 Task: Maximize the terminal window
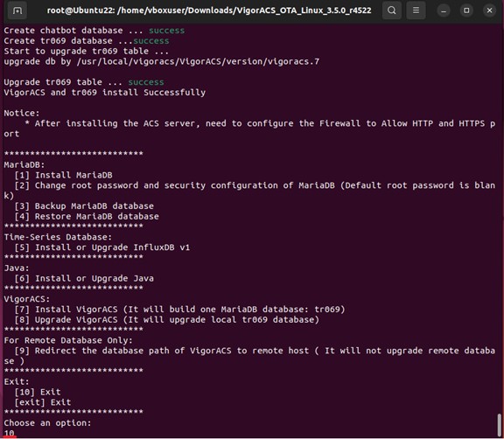point(466,10)
